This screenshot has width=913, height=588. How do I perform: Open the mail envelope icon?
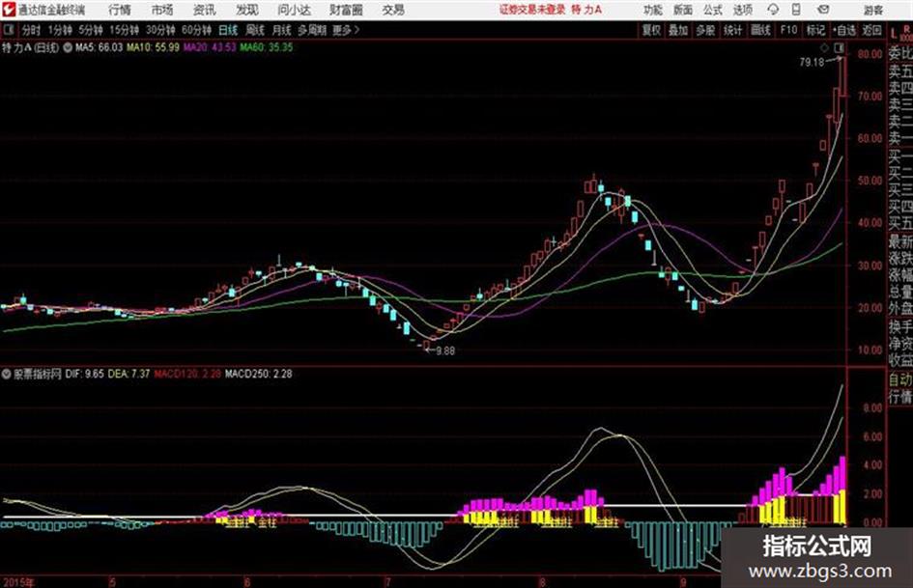pyautogui.click(x=823, y=10)
